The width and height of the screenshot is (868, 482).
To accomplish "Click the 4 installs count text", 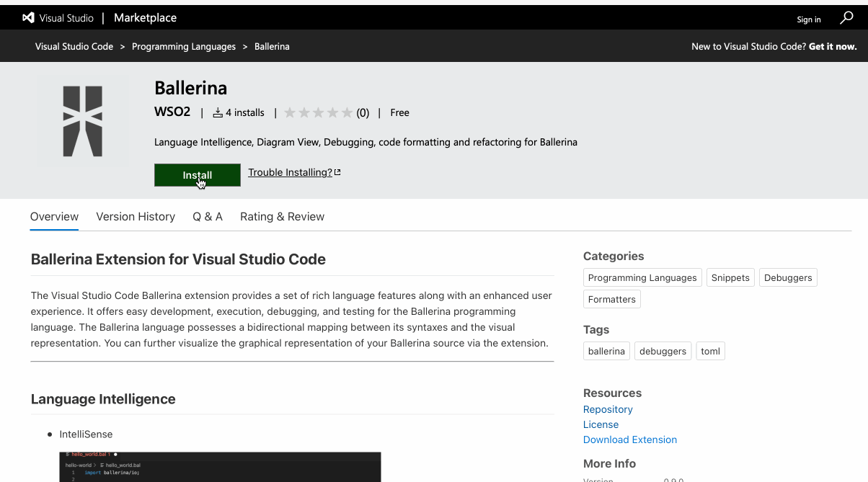I will click(245, 113).
